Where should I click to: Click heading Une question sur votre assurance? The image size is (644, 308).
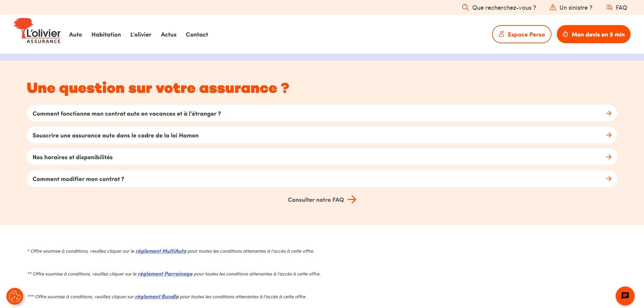[158, 88]
